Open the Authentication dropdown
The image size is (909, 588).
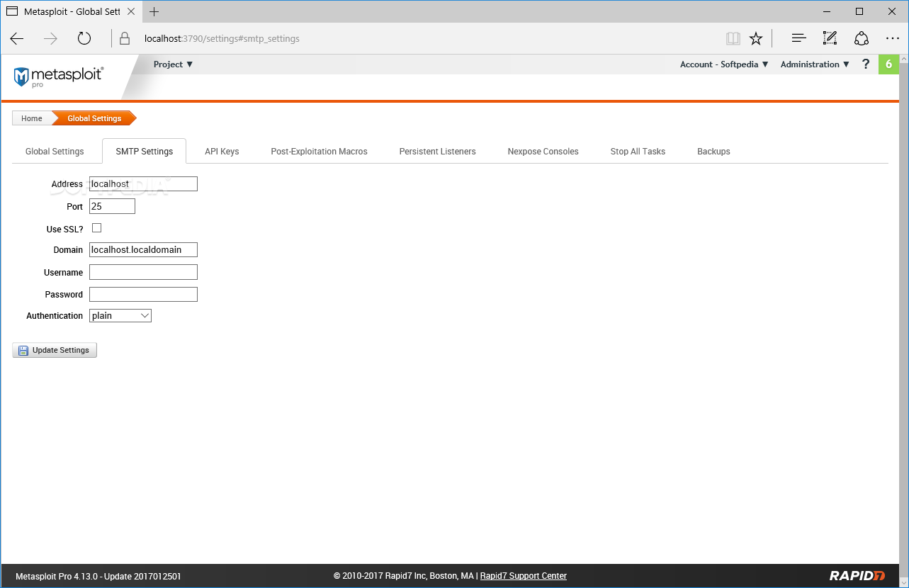(120, 316)
